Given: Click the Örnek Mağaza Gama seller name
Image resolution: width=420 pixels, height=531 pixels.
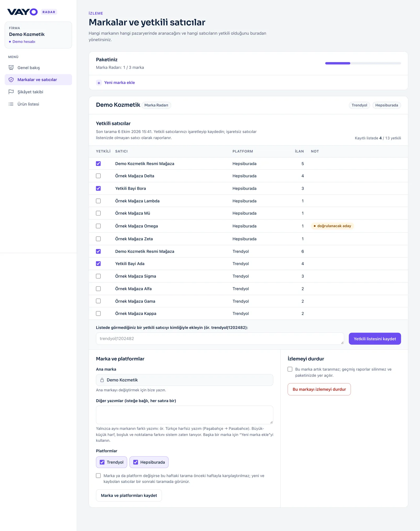Looking at the screenshot, I should (x=135, y=301).
